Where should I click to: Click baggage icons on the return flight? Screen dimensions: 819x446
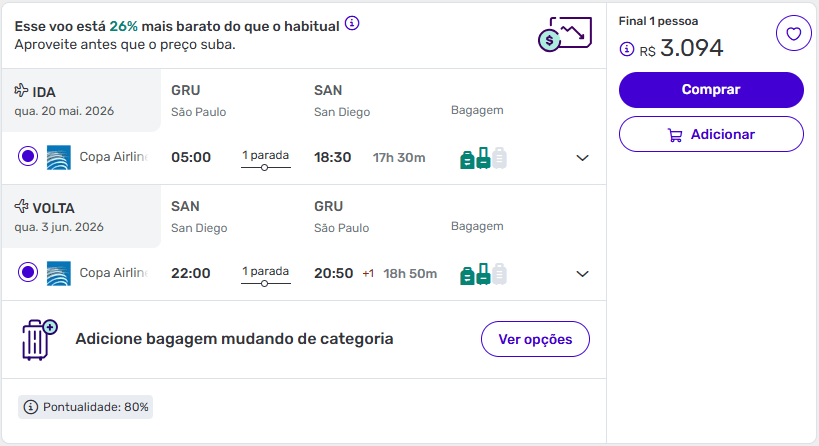click(x=483, y=274)
